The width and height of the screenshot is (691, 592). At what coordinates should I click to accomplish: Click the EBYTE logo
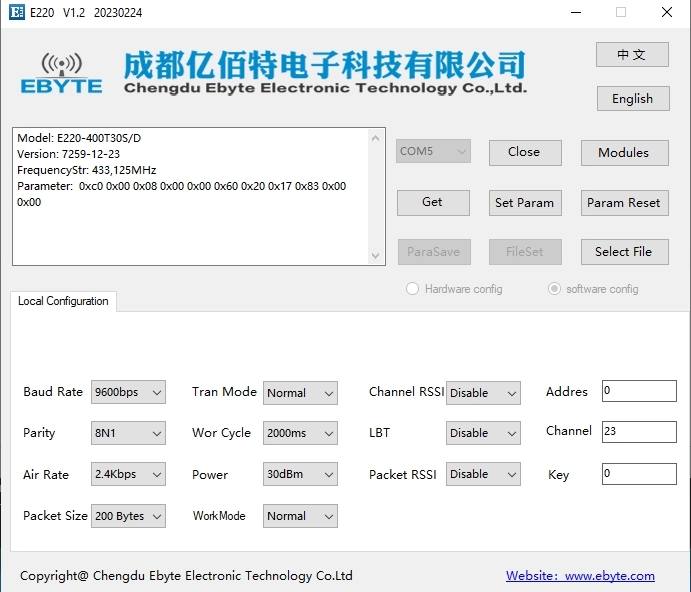point(61,73)
